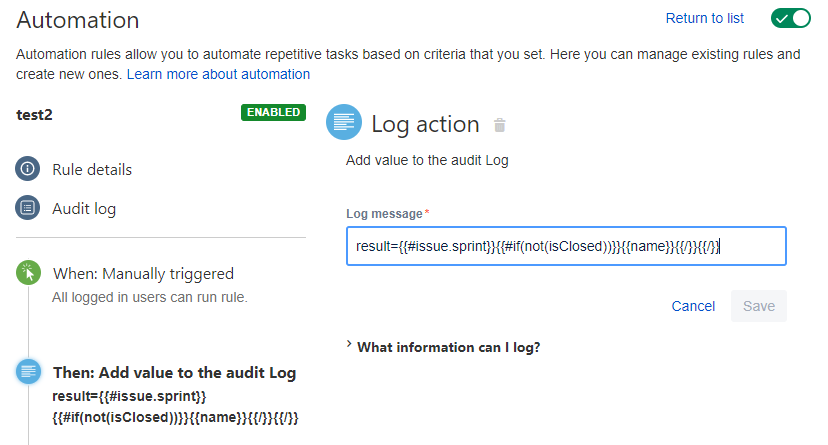828x445 pixels.
Task: Open Rule details section
Action: tap(92, 169)
